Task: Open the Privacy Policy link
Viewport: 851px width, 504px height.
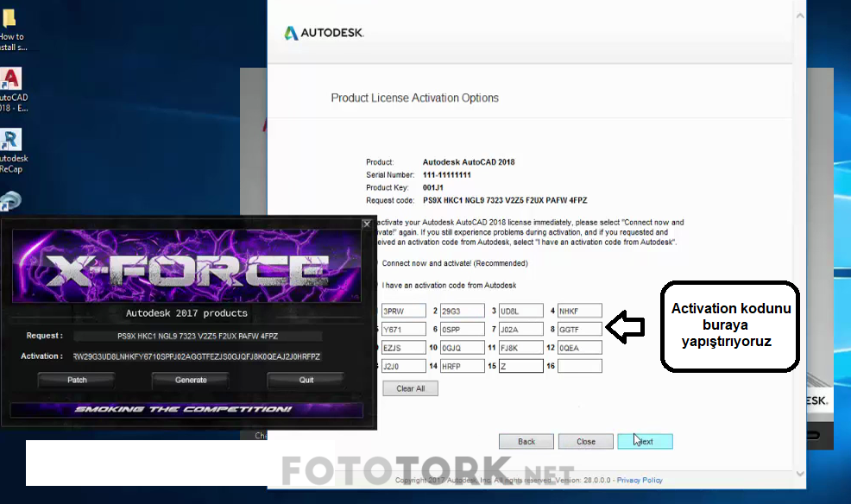Action: [x=640, y=480]
